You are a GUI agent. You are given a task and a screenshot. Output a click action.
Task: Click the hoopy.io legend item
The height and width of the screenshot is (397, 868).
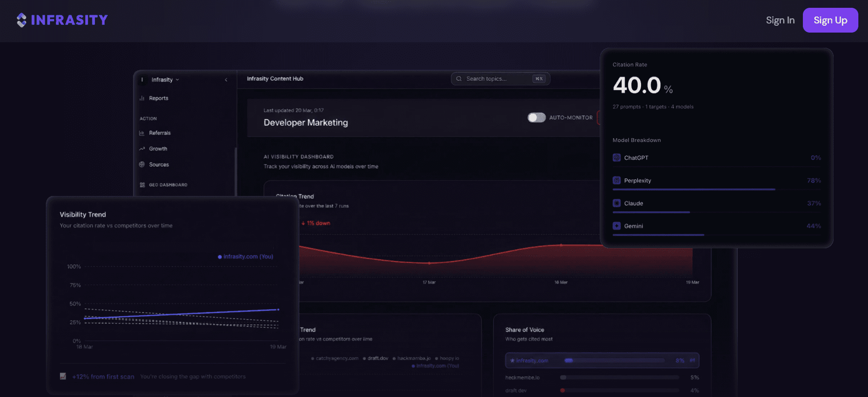coord(447,358)
